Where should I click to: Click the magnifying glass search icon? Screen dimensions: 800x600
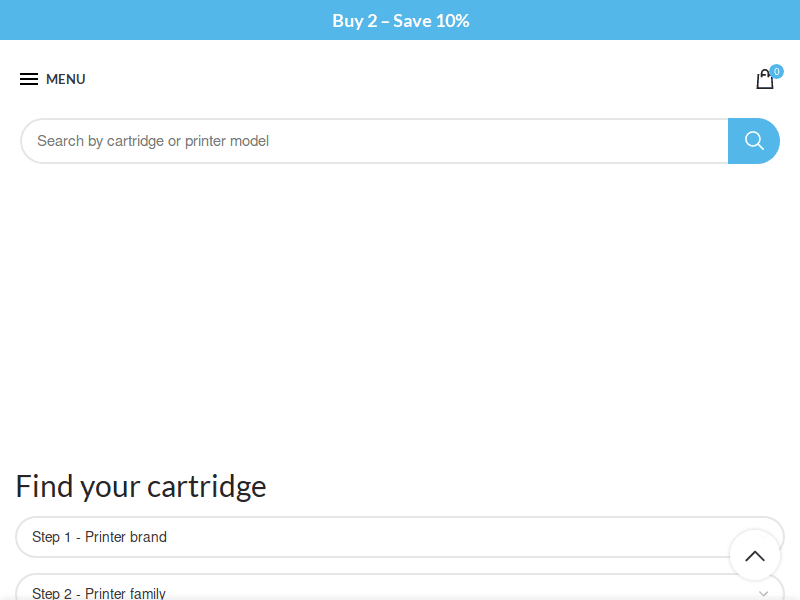point(753,140)
